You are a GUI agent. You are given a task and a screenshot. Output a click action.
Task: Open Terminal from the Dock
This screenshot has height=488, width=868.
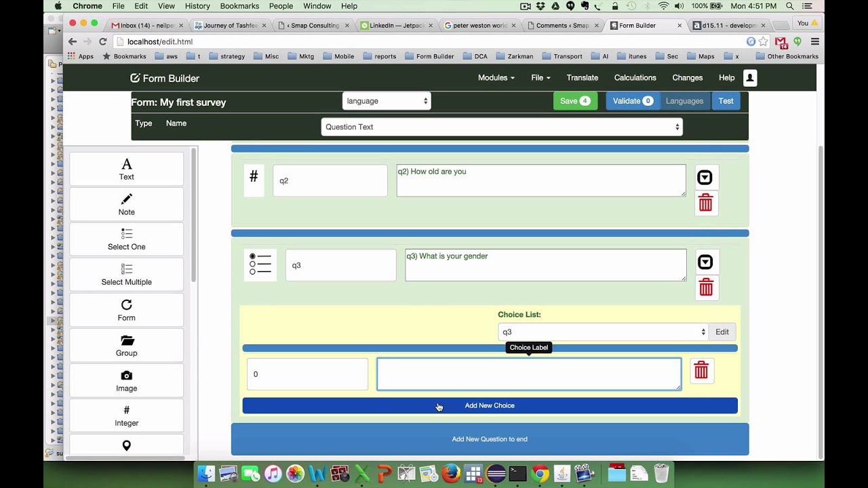(x=518, y=473)
